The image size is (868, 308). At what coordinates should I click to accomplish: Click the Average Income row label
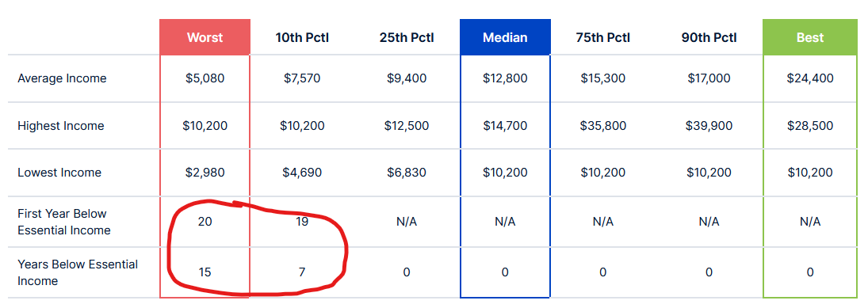62,78
